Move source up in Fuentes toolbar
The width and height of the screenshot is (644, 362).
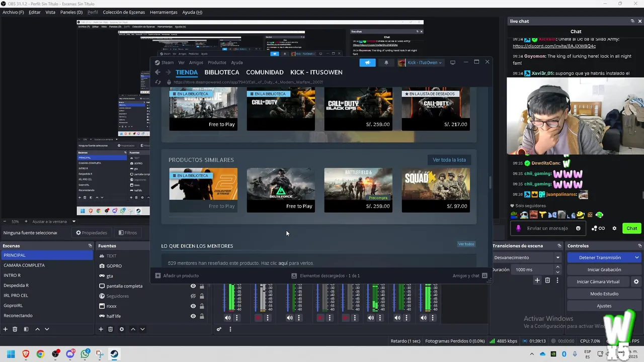pyautogui.click(x=133, y=329)
